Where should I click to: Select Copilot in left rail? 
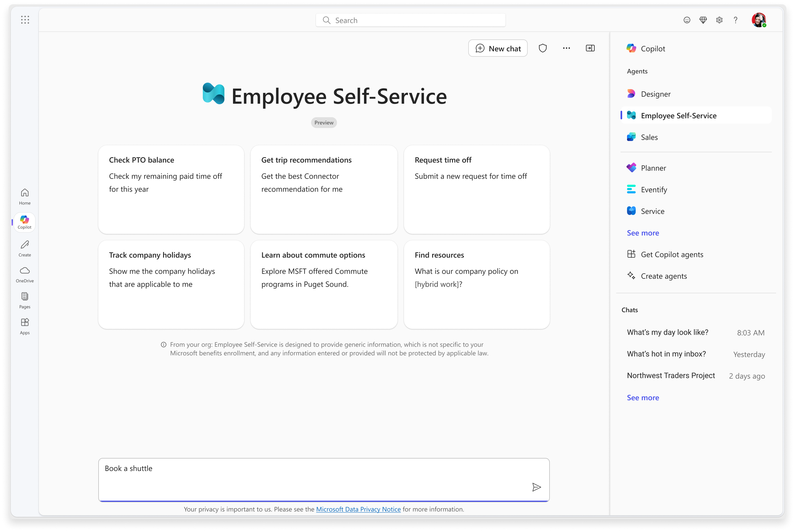point(24,222)
